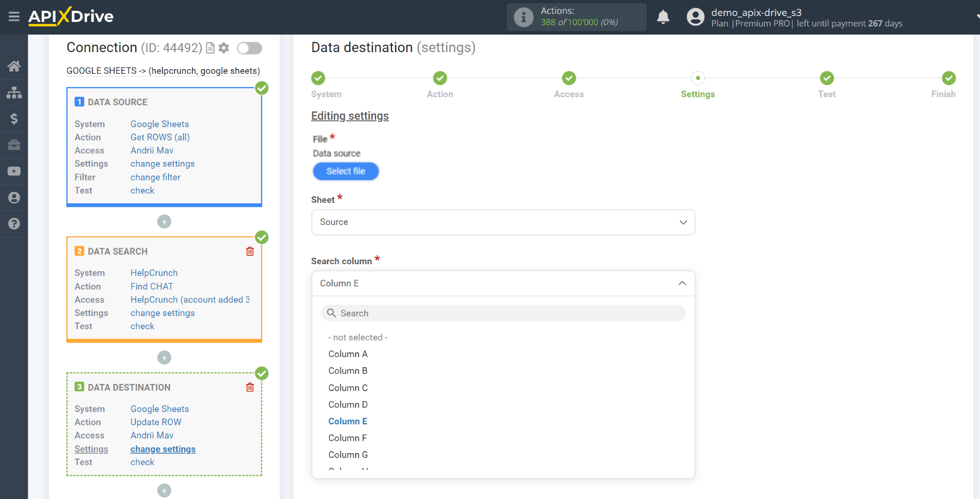This screenshot has height=499, width=980.
Task: Click HelpCrunch system link
Action: (x=154, y=273)
